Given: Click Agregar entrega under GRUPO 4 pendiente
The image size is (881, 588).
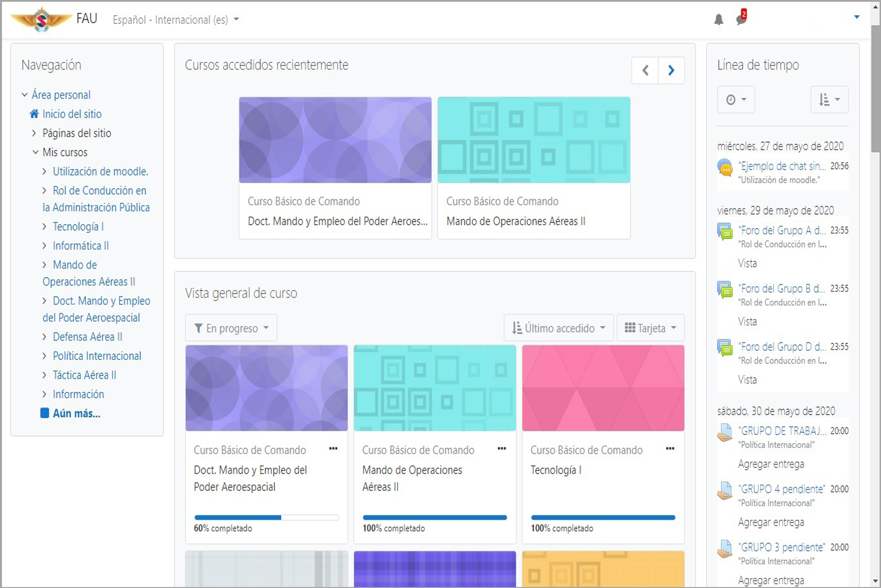Looking at the screenshot, I should coord(771,522).
